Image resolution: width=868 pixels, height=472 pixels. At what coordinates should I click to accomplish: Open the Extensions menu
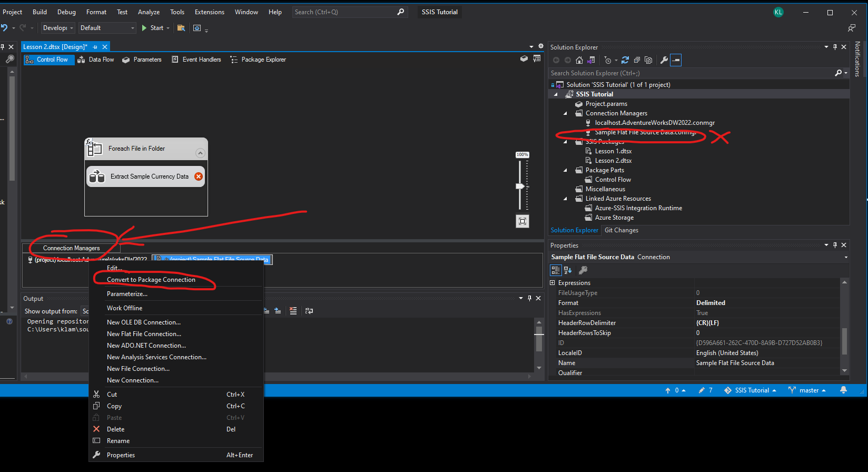tap(210, 12)
